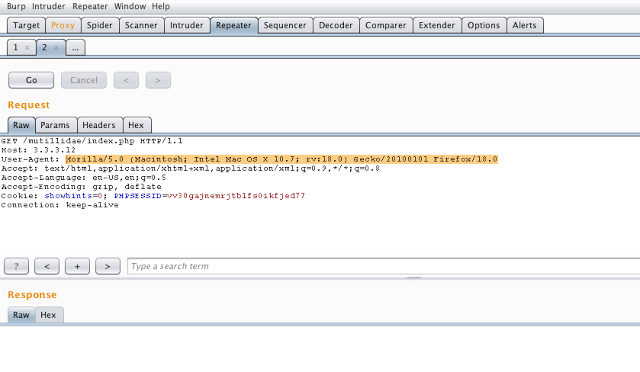Click the Accept-Language header line
Screen dimensions: 640x372
coord(84,178)
